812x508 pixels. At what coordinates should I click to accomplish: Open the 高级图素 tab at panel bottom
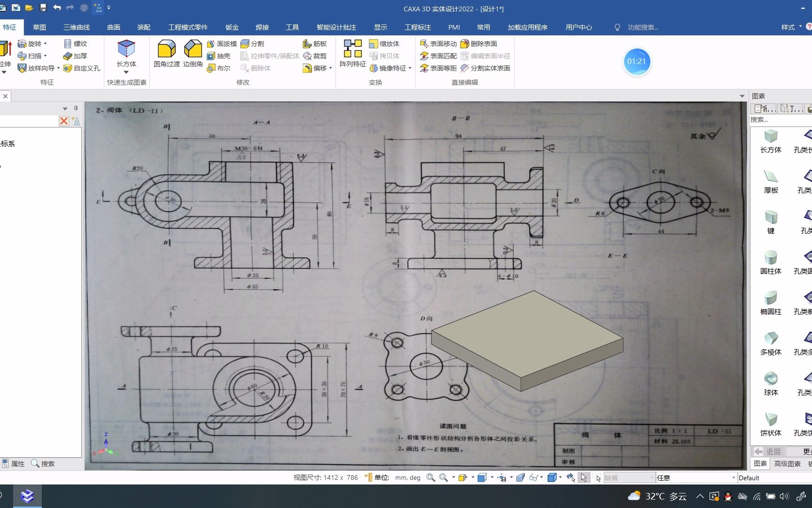coord(788,464)
